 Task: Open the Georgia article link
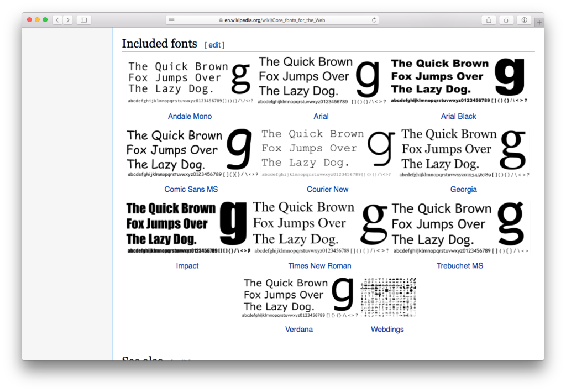(464, 189)
